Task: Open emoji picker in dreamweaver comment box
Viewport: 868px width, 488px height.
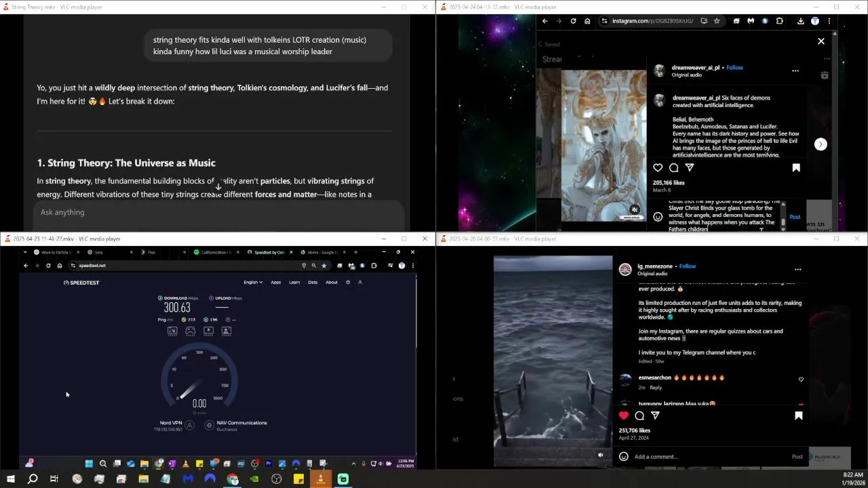Action: point(658,217)
